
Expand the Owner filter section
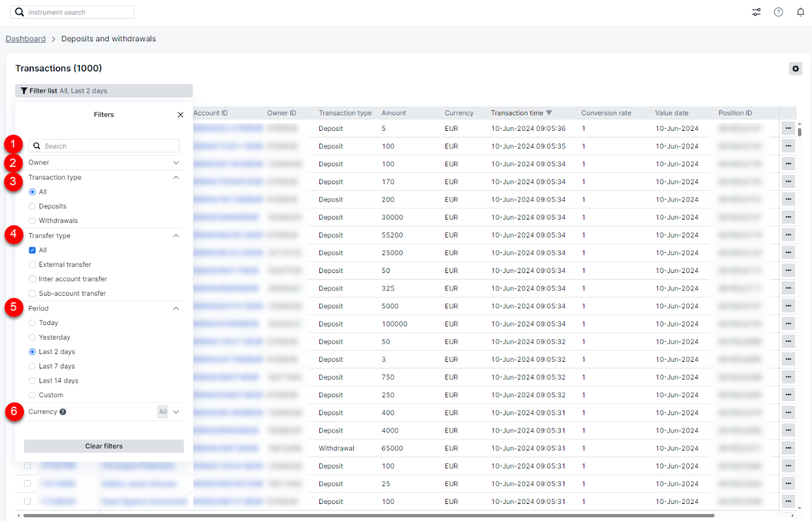176,163
